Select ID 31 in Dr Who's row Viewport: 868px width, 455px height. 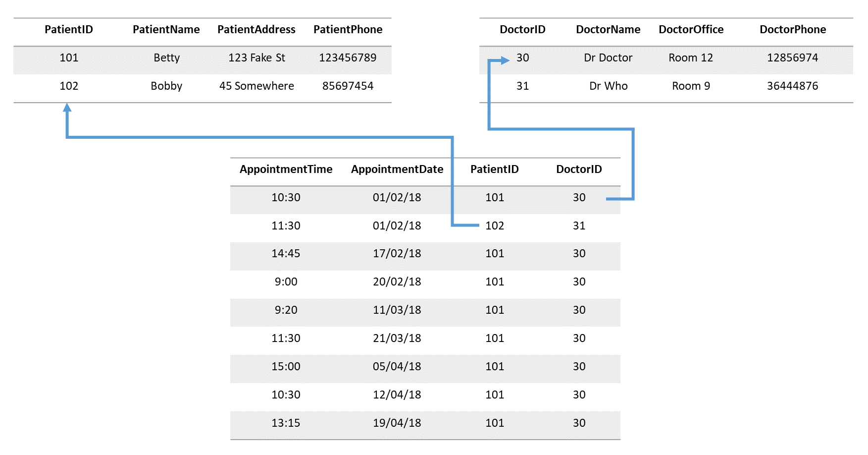pos(523,86)
